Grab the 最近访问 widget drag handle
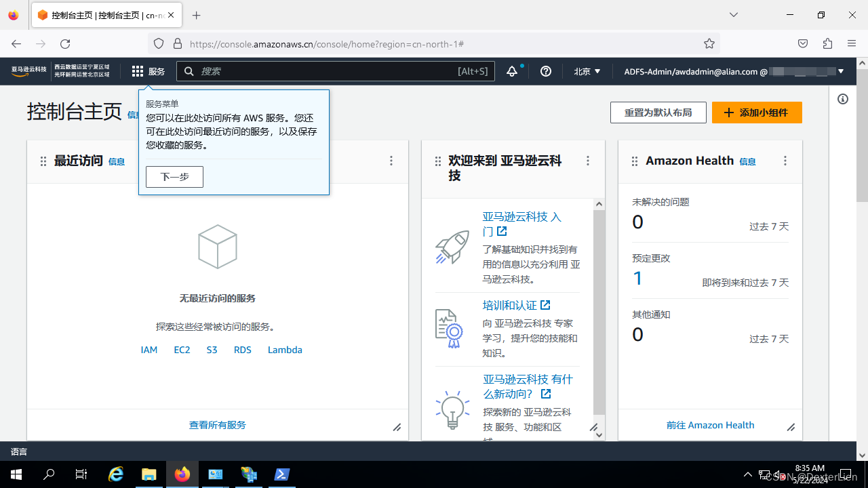The width and height of the screenshot is (868, 488). coord(43,161)
